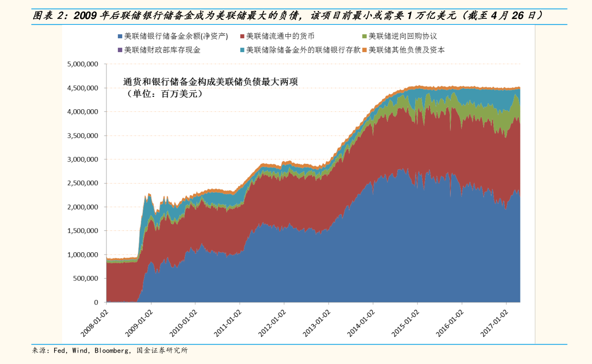Click x-axis date 2016-01-02
The image size is (592, 364).
point(450,323)
